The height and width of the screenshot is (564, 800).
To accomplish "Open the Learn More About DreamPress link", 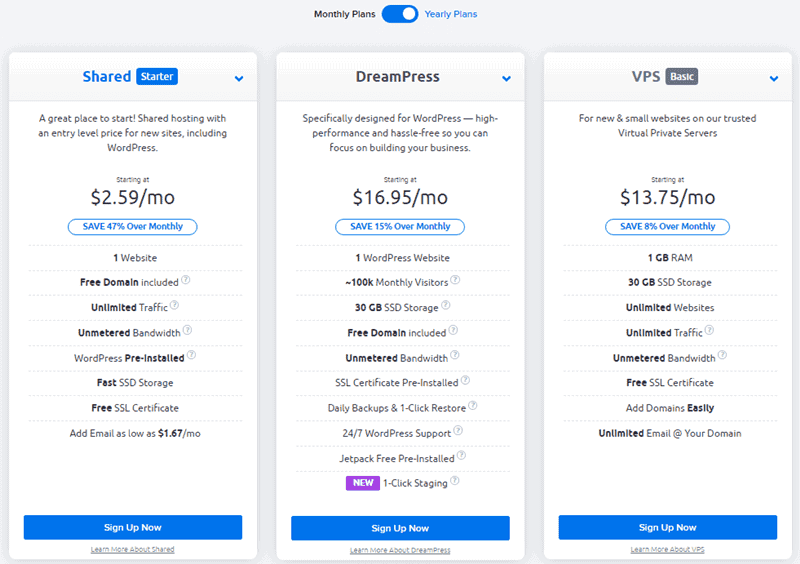I will [400, 550].
